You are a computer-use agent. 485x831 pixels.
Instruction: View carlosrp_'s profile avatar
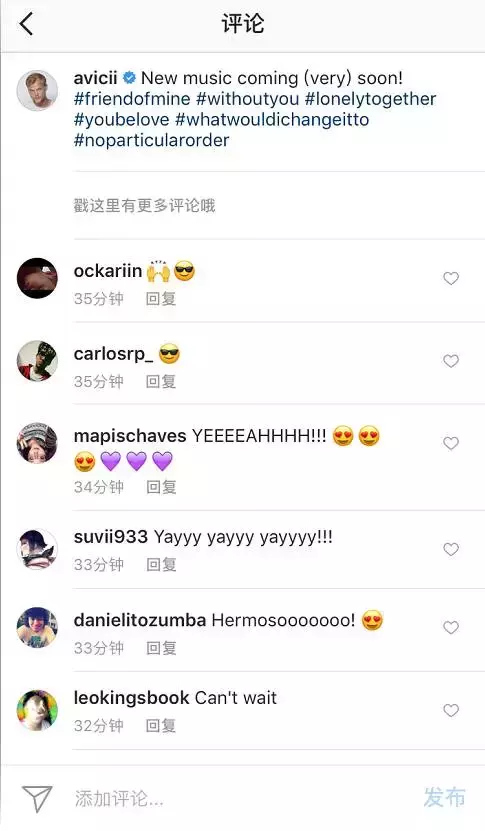tap(37, 361)
